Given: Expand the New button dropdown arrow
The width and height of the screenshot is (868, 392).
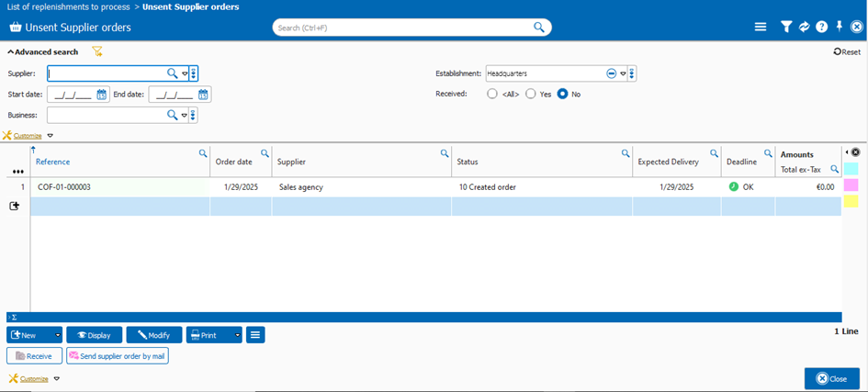Looking at the screenshot, I should (x=58, y=335).
